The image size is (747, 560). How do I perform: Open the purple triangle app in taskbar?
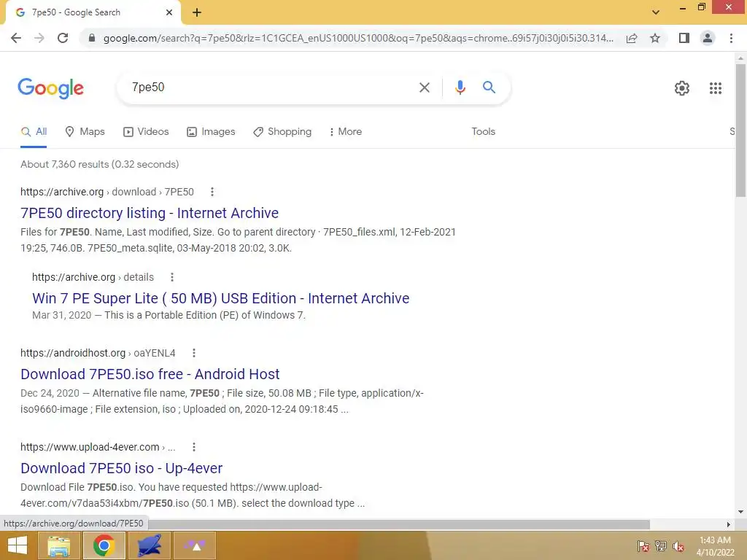click(x=195, y=545)
